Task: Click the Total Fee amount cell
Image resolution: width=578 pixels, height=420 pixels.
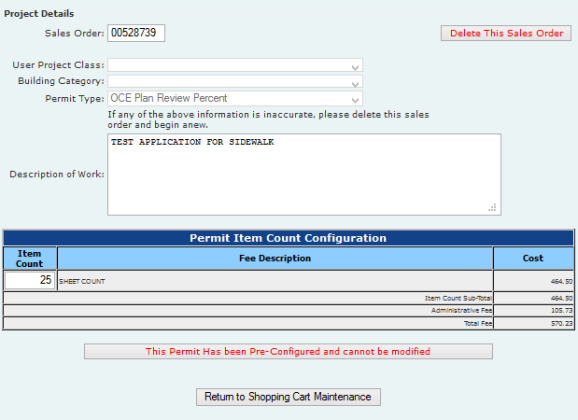Action: coord(533,323)
